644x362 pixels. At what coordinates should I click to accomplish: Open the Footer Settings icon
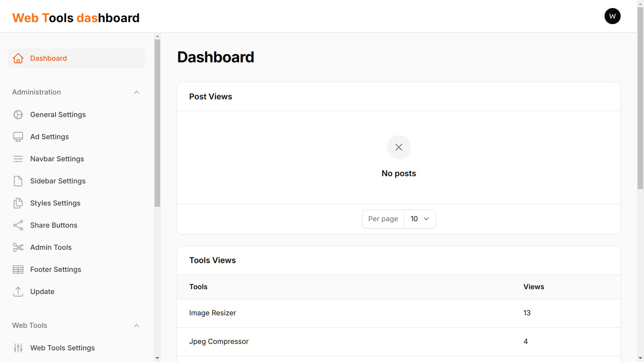(18, 269)
